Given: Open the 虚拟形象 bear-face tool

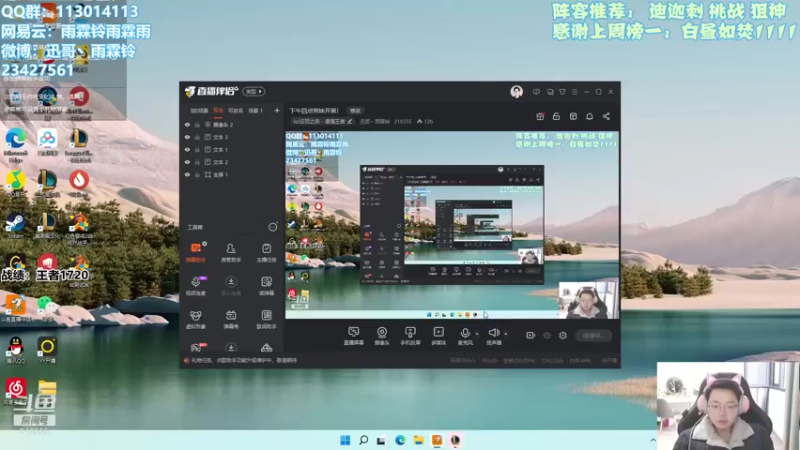Looking at the screenshot, I should click(x=195, y=319).
